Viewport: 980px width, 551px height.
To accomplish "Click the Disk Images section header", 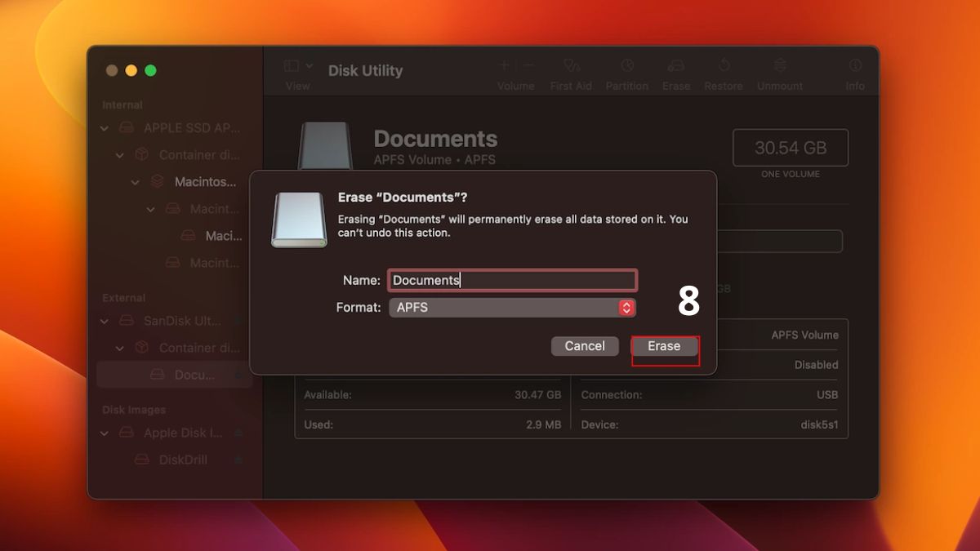I will [x=134, y=410].
